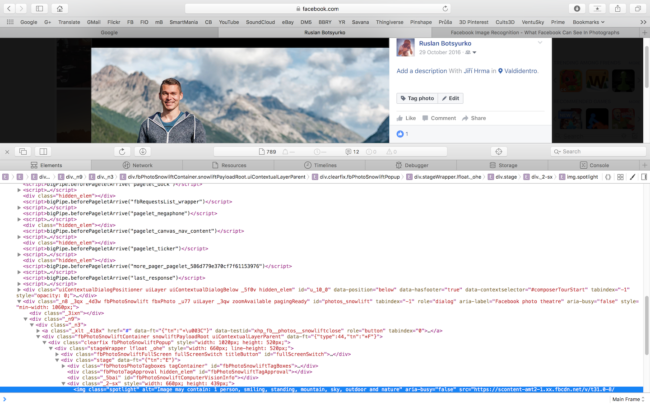Screen dimensions: 650x406
Task: Open the post options chevron beside the name
Action: pyautogui.click(x=540, y=43)
